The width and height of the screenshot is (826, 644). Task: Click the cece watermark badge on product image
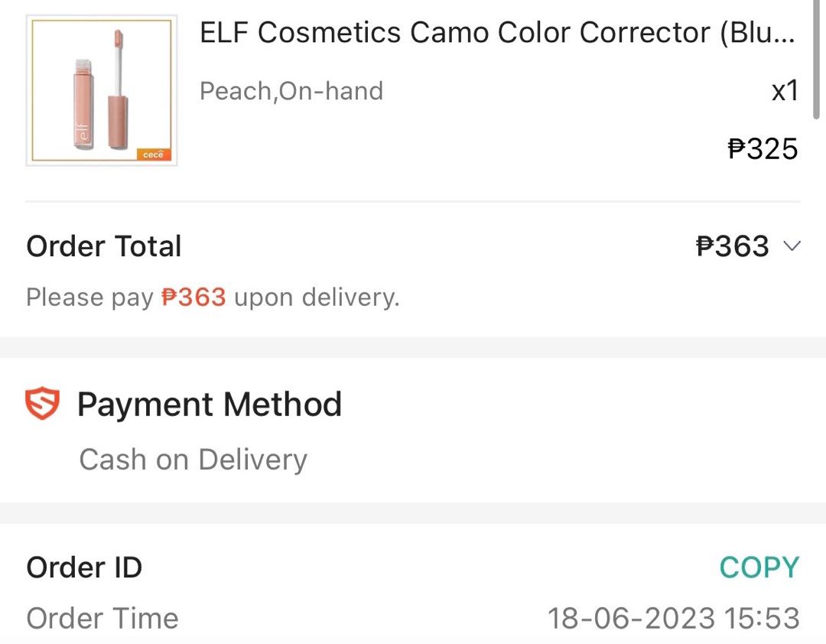pos(156,153)
